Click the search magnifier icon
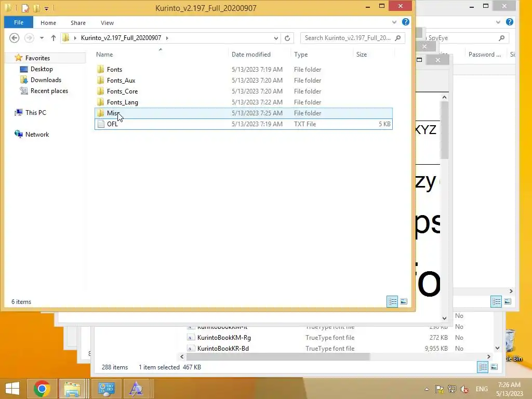This screenshot has height=399, width=532. [x=398, y=38]
